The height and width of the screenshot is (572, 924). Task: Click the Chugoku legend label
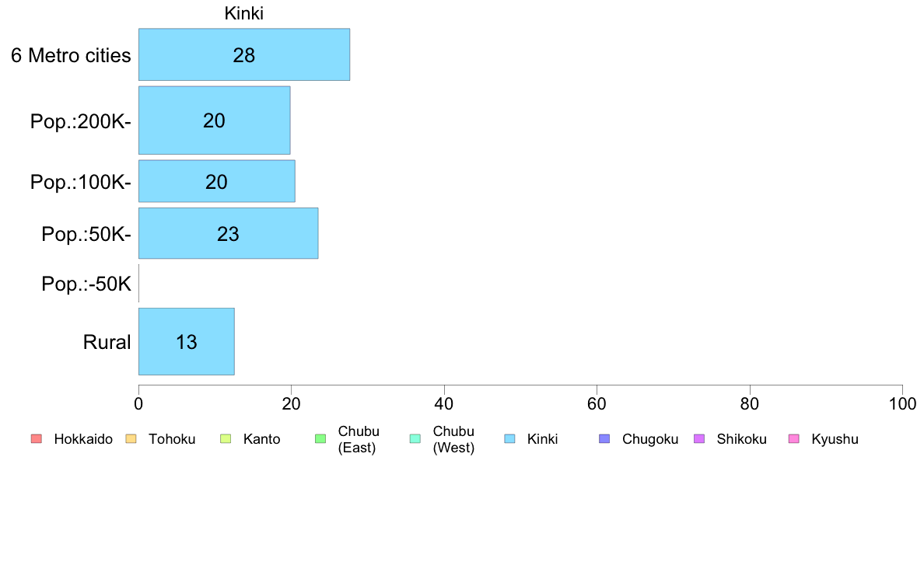tap(650, 439)
